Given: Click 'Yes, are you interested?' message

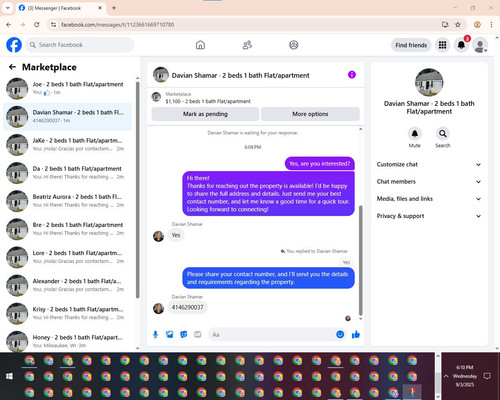Looking at the screenshot, I should tap(320, 164).
